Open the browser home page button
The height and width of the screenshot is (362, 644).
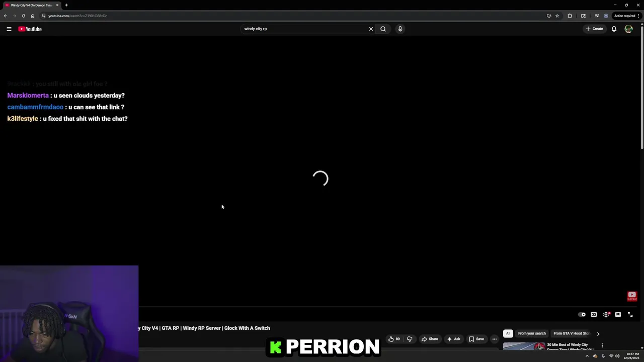pyautogui.click(x=32, y=16)
